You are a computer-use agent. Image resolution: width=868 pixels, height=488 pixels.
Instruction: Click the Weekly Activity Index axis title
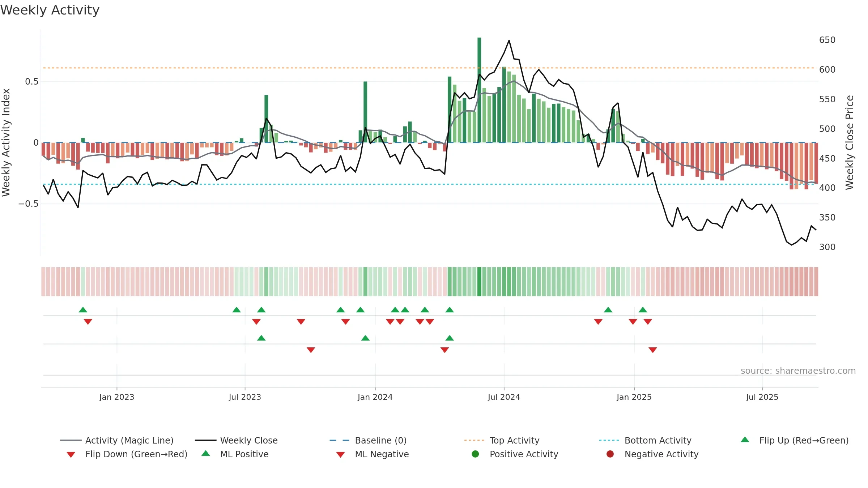(6, 142)
